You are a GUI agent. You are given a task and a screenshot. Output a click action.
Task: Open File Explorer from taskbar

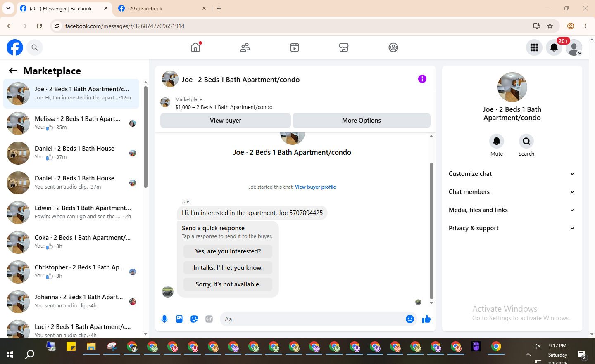(91, 347)
